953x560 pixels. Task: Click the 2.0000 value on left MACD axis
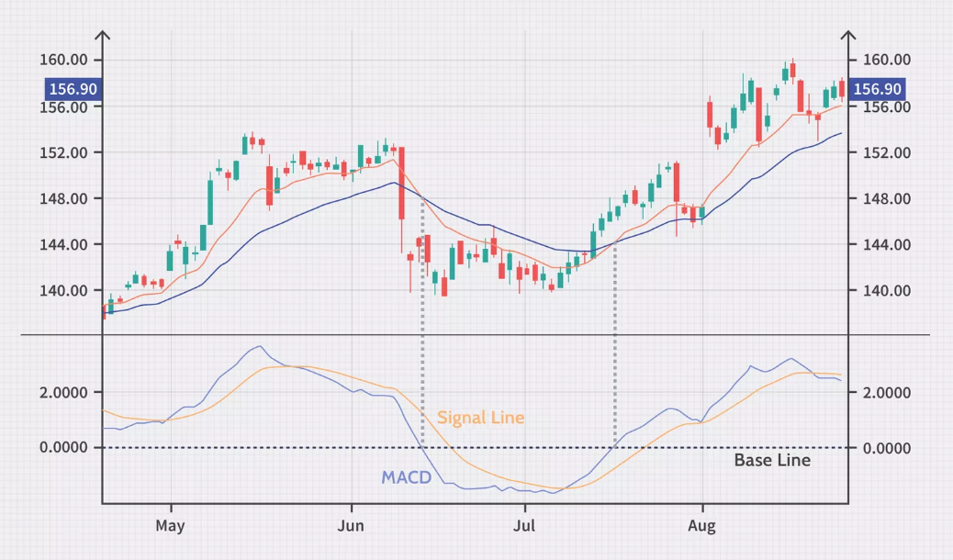point(64,393)
